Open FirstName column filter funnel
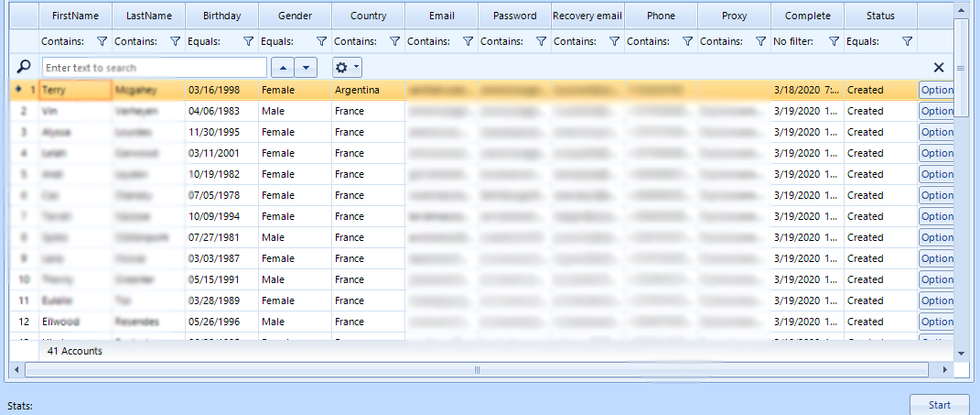 [x=102, y=42]
